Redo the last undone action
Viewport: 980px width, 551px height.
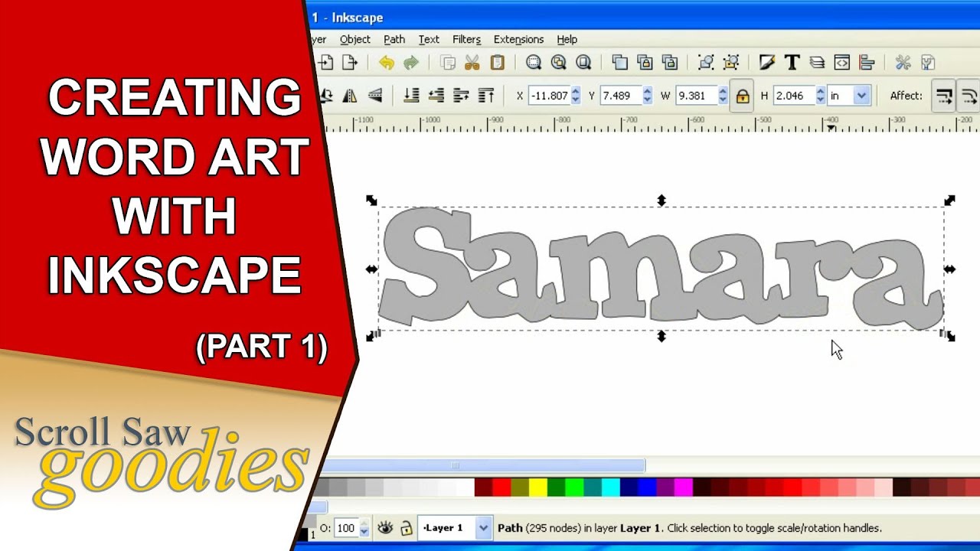tap(411, 63)
